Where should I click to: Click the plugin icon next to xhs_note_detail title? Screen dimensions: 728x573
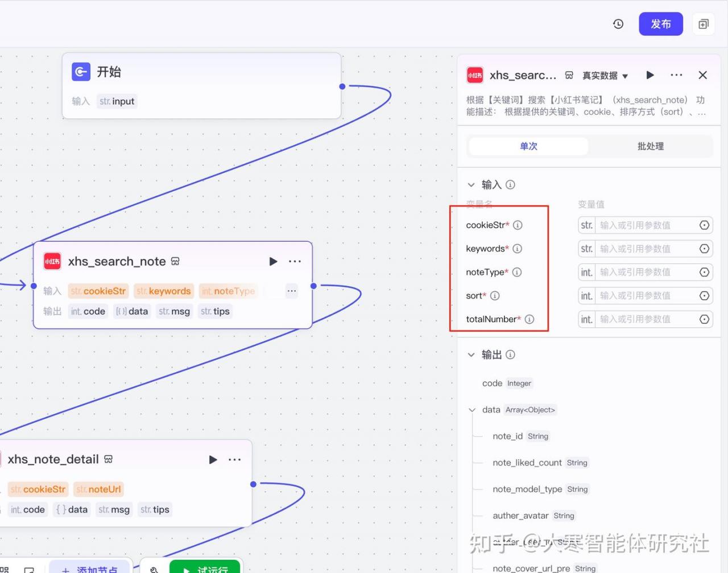click(109, 459)
